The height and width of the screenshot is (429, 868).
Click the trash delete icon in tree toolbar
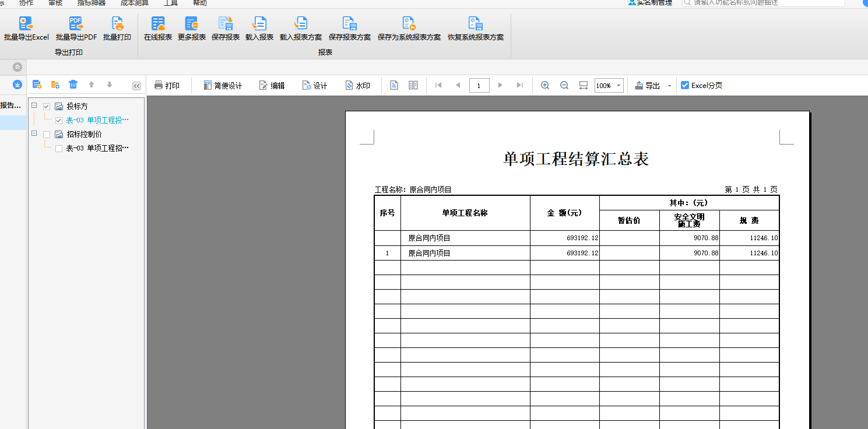tap(73, 85)
